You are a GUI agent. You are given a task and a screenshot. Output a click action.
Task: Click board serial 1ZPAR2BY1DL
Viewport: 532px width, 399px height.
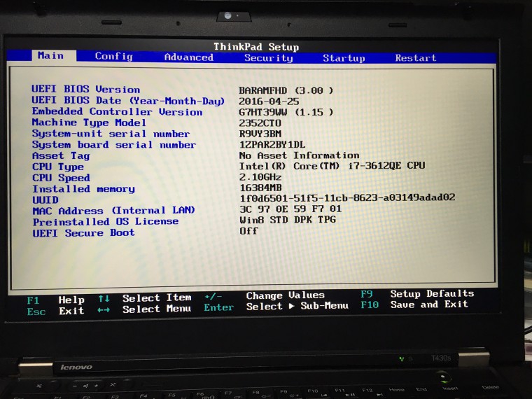pyautogui.click(x=272, y=145)
